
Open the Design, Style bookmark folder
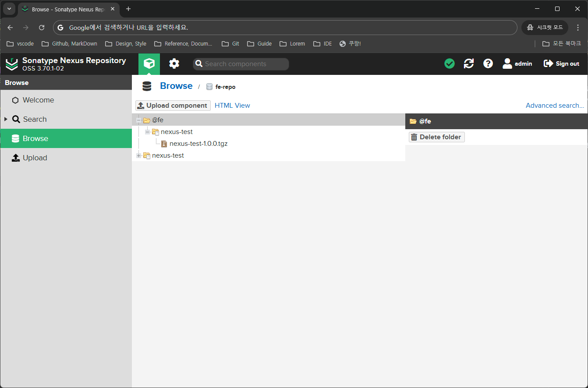pos(126,44)
